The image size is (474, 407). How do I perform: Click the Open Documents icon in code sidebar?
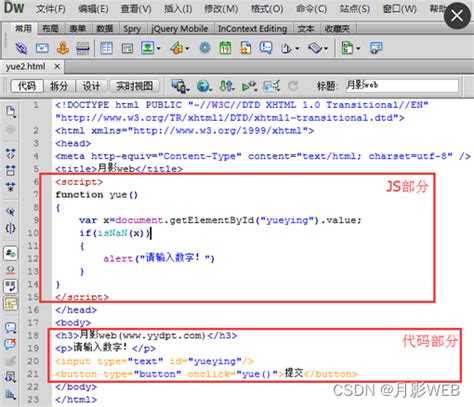[x=10, y=111]
